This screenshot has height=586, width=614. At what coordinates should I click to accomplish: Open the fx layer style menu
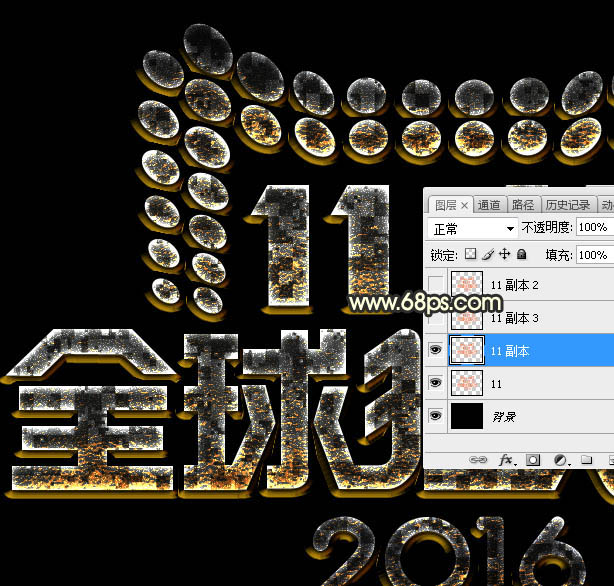click(x=507, y=459)
